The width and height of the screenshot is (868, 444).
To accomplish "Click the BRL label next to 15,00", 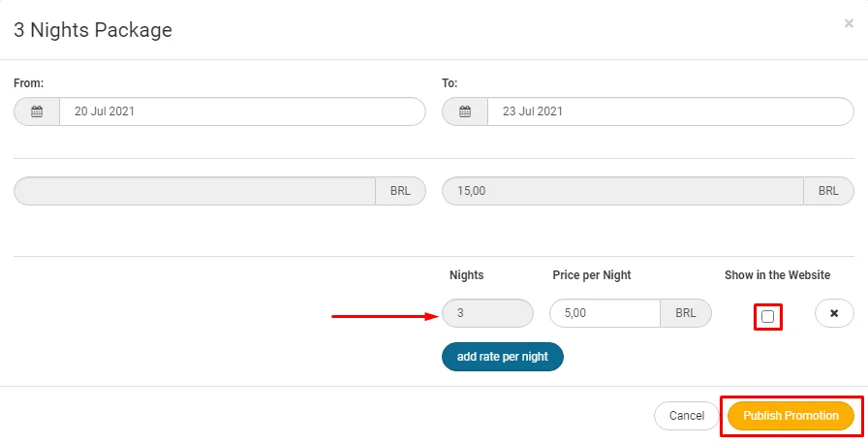I will pos(828,191).
